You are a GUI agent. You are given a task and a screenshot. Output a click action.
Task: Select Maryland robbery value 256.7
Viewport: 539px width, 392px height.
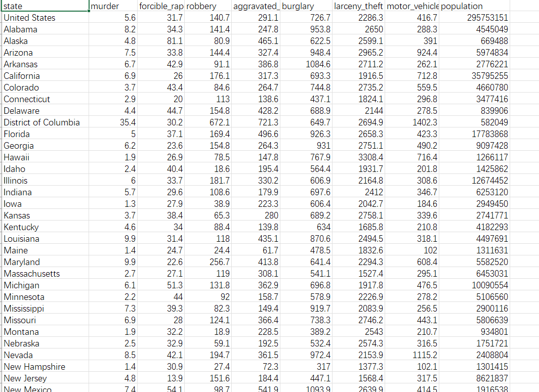click(208, 262)
